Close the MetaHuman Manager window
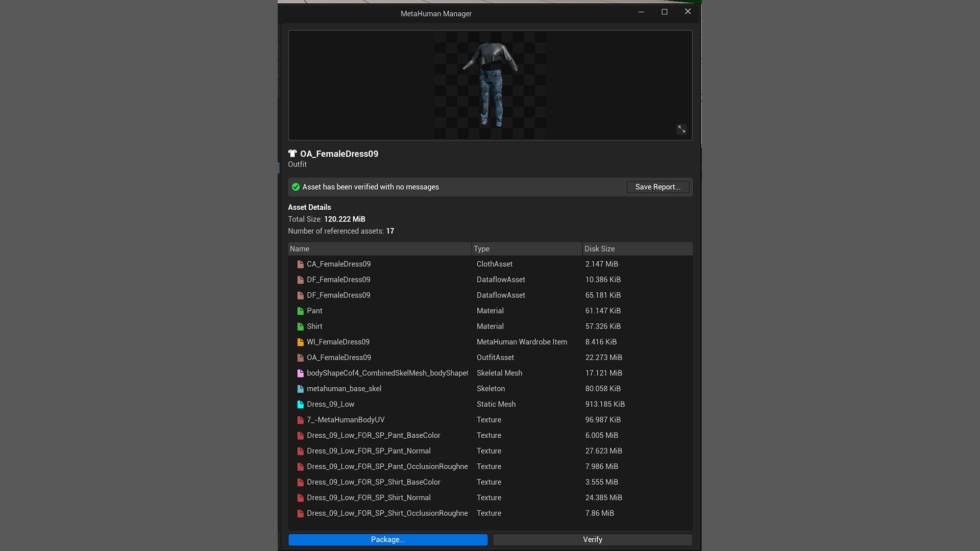Image resolution: width=980 pixels, height=551 pixels. 688,12
